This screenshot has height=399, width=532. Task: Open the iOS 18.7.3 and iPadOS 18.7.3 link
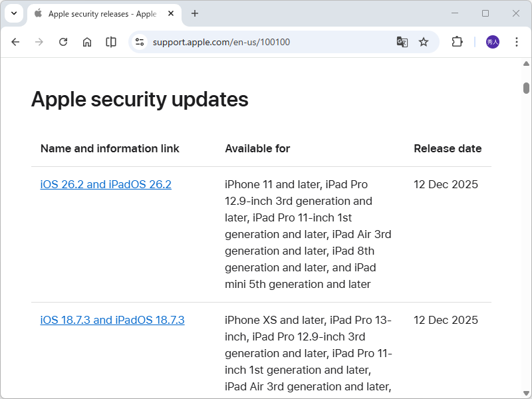(112, 320)
